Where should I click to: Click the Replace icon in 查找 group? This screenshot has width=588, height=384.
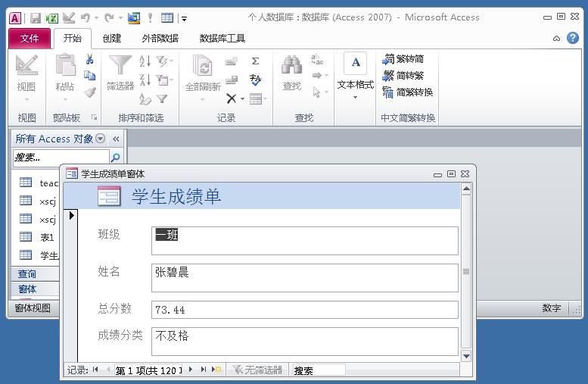[x=317, y=59]
